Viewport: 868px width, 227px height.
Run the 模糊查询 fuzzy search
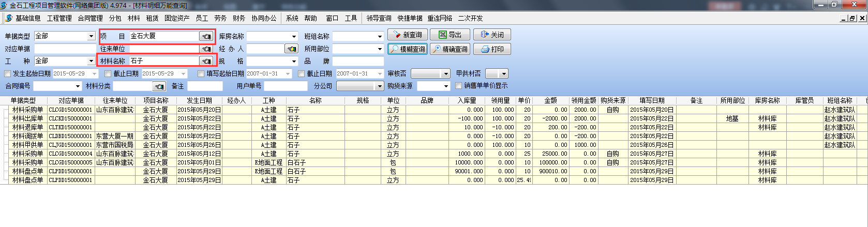coord(407,49)
